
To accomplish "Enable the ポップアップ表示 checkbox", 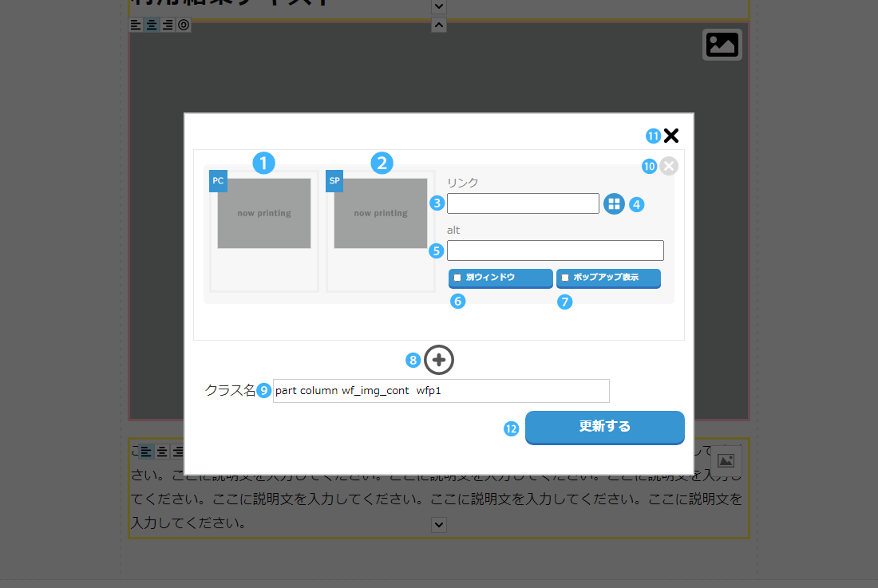I will tap(565, 278).
